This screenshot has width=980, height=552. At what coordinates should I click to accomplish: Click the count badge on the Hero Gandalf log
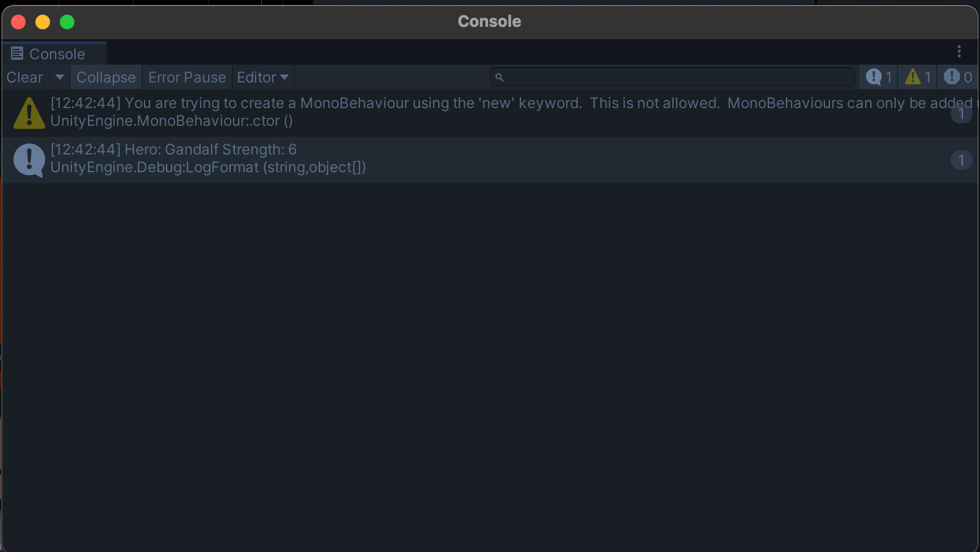[x=960, y=160]
